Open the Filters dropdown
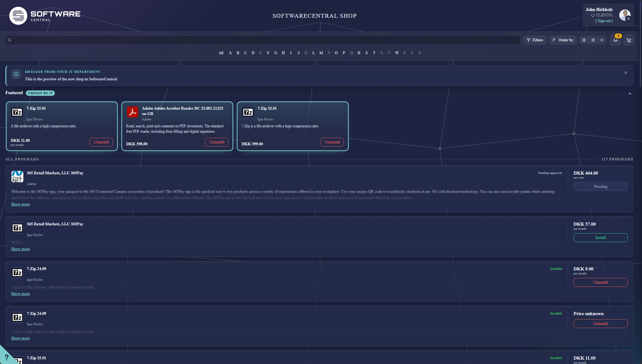 tap(535, 40)
